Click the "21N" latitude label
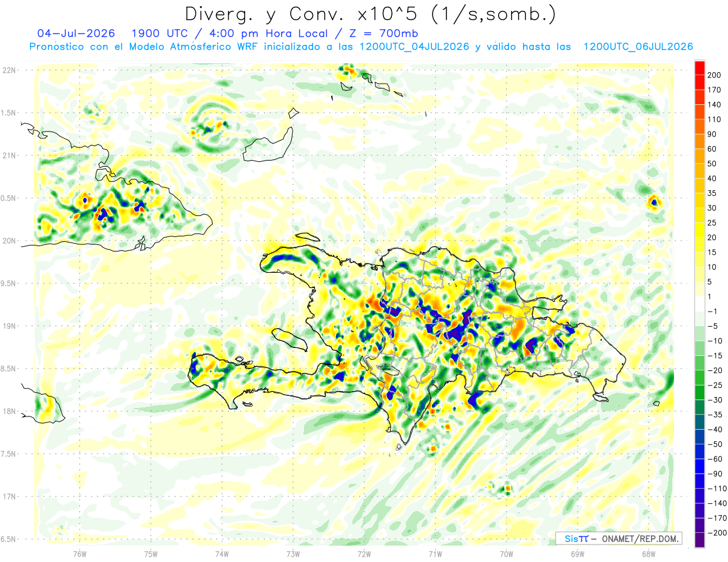 pyautogui.click(x=10, y=155)
